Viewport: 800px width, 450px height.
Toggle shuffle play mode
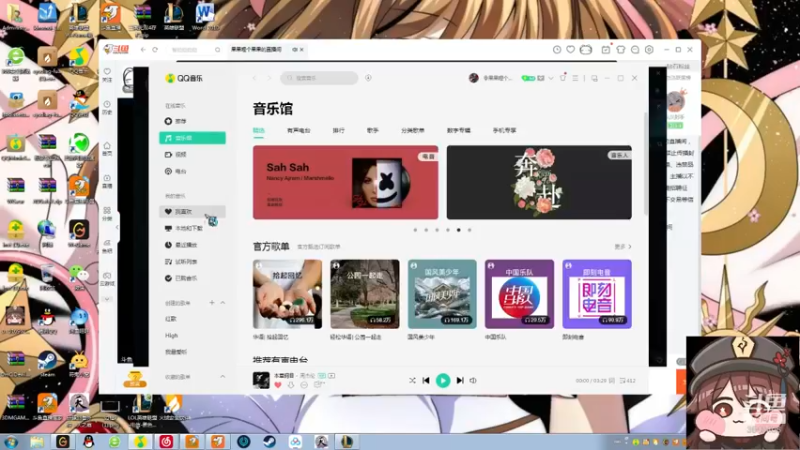(x=412, y=380)
